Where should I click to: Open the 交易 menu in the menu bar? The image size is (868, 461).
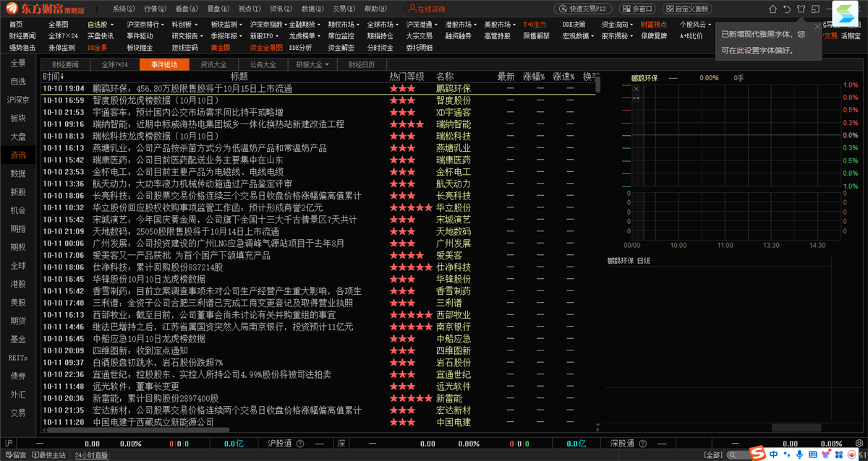pyautogui.click(x=344, y=9)
